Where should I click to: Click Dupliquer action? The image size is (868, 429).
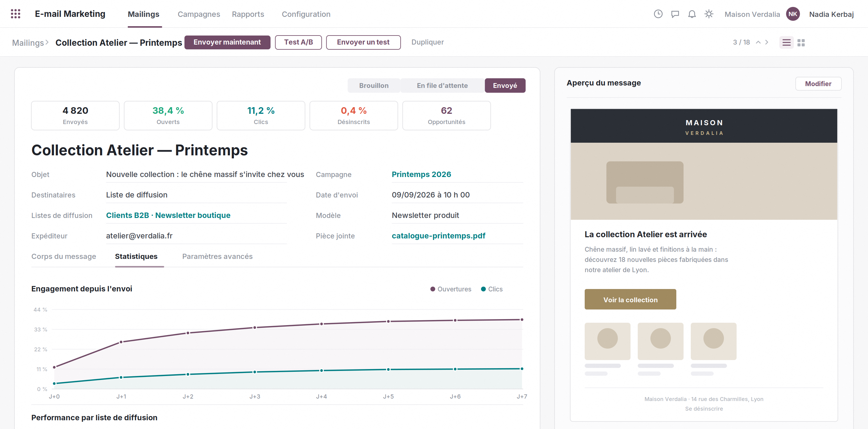point(427,42)
